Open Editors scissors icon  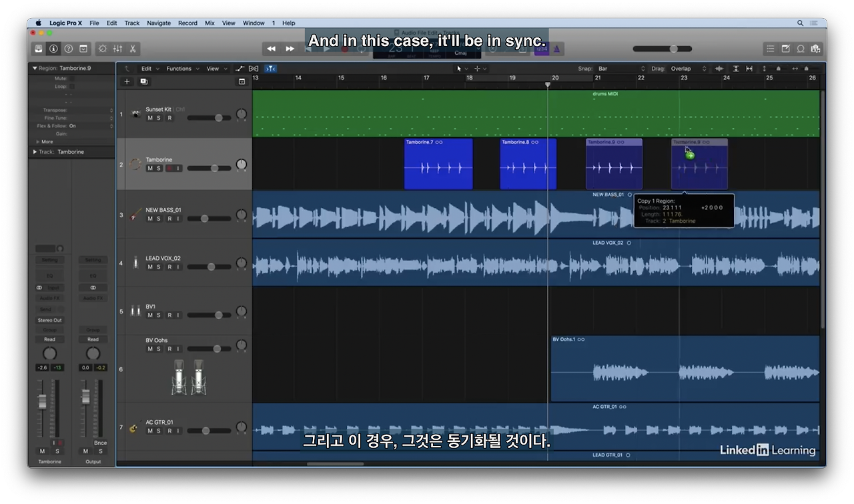pos(133,49)
